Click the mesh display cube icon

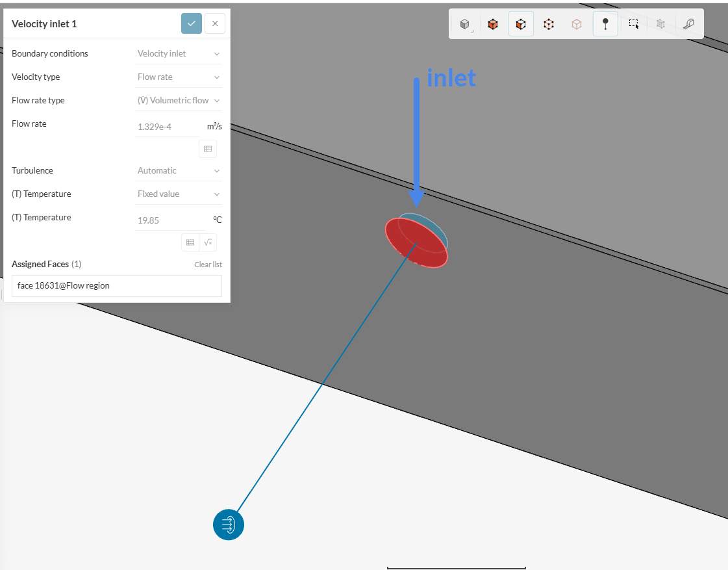(661, 23)
